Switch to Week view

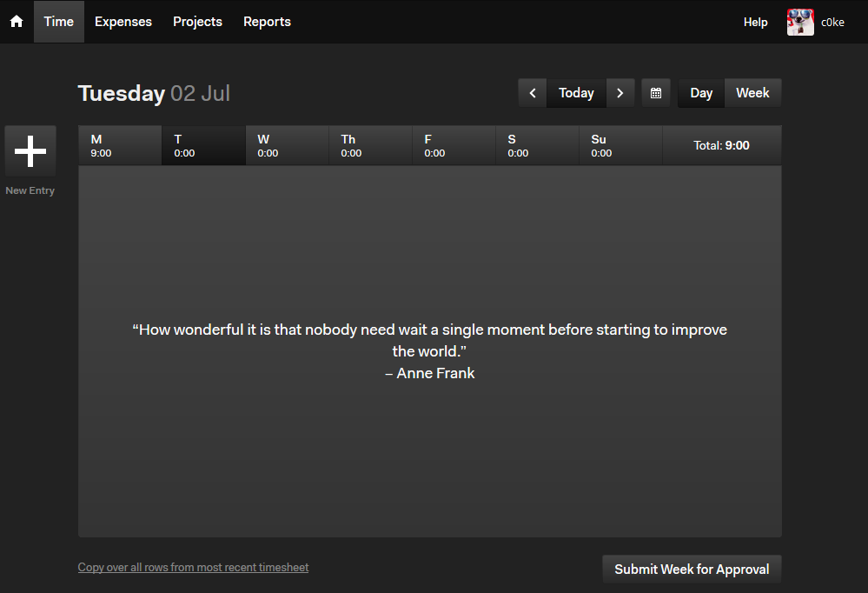point(752,93)
